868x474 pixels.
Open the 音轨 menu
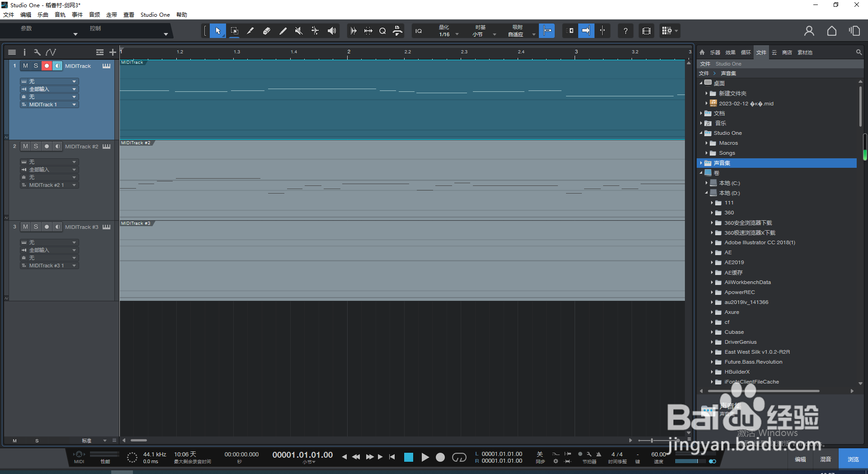coord(60,14)
